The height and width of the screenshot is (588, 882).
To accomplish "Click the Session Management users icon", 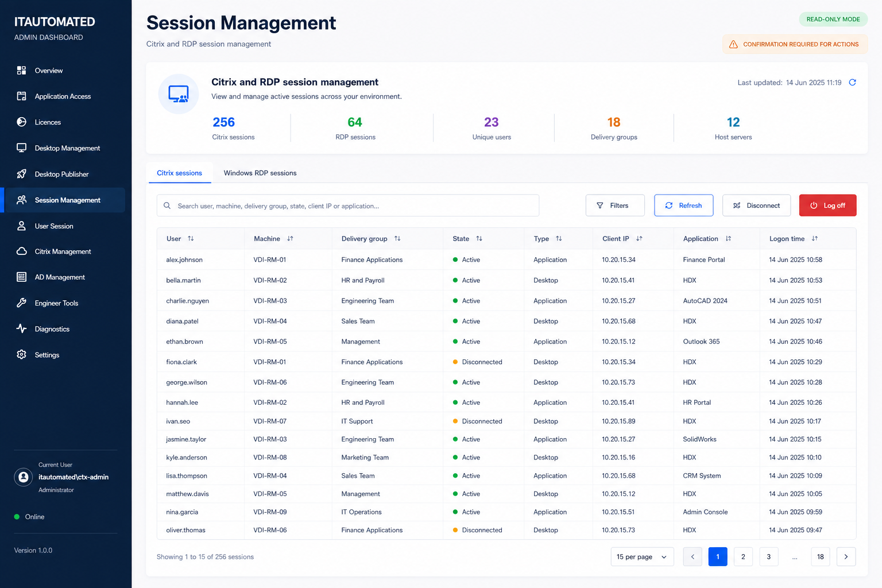I will [21, 200].
